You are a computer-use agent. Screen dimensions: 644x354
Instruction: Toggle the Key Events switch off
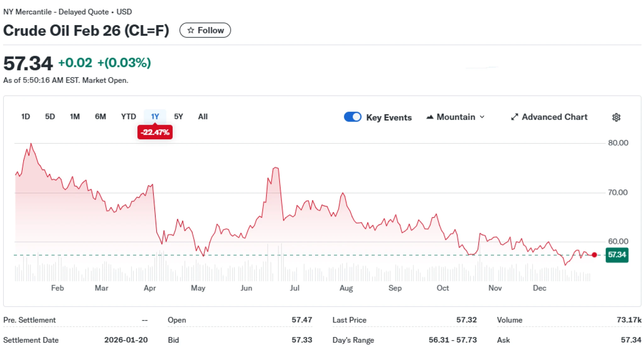click(353, 117)
